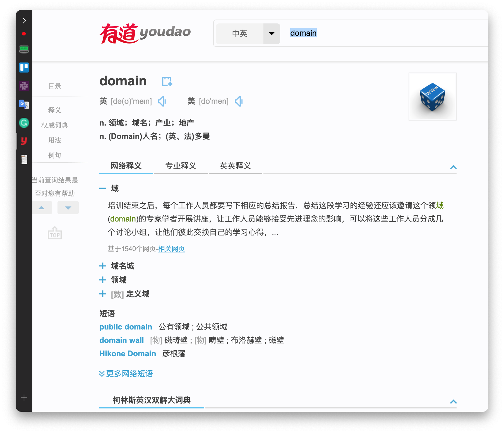Click the TOP back-to-top icon
The height and width of the screenshot is (433, 504).
[x=55, y=233]
